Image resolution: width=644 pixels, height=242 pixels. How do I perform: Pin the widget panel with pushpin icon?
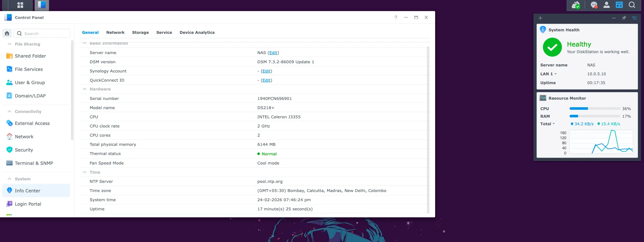[624, 18]
